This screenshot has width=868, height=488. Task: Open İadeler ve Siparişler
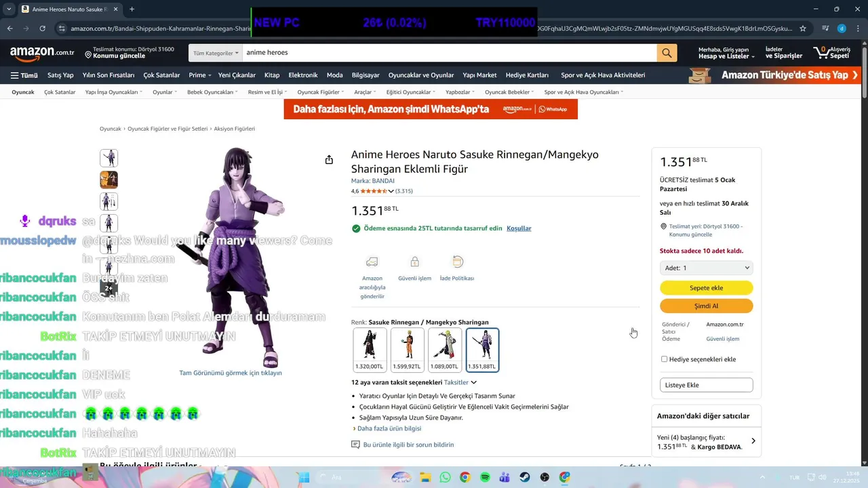point(784,53)
